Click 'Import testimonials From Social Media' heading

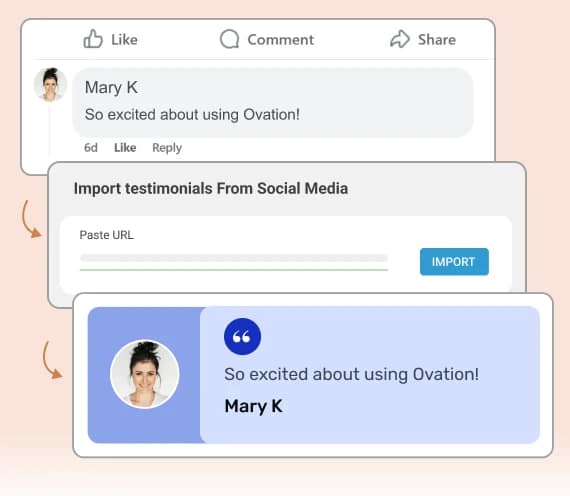point(211,188)
